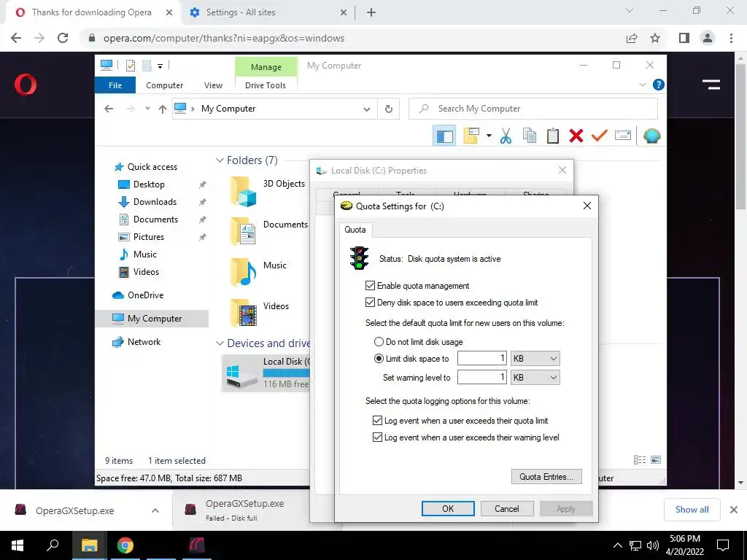Image resolution: width=747 pixels, height=560 pixels.
Task: Click Show all downloads
Action: [692, 510]
